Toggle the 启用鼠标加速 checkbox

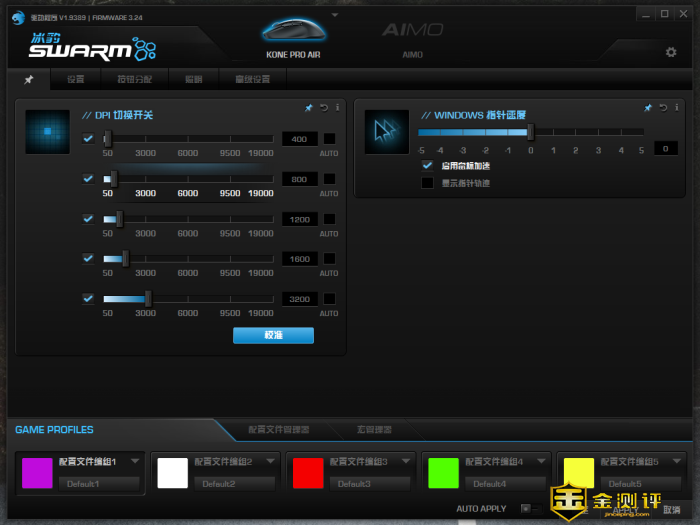(427, 165)
